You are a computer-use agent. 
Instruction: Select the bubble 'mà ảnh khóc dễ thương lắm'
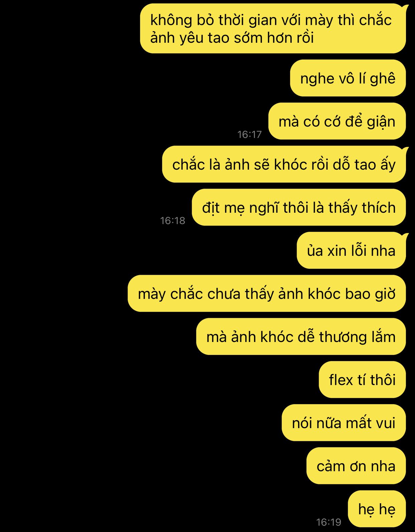point(301,337)
